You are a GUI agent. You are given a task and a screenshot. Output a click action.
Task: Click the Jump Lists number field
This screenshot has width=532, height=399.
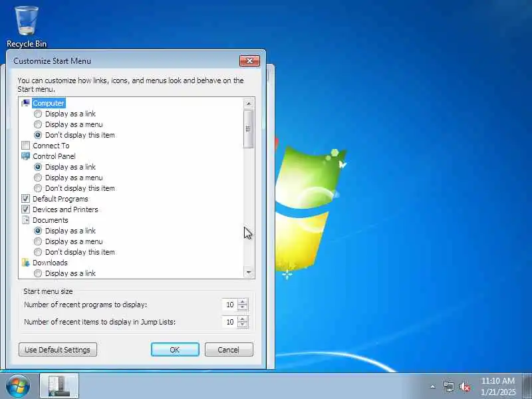coord(229,322)
